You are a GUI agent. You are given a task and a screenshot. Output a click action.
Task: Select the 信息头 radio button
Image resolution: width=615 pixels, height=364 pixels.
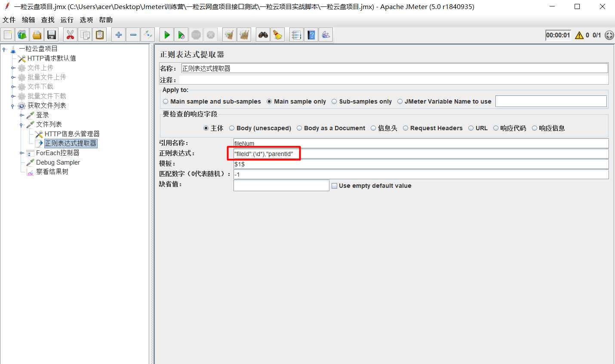click(373, 128)
